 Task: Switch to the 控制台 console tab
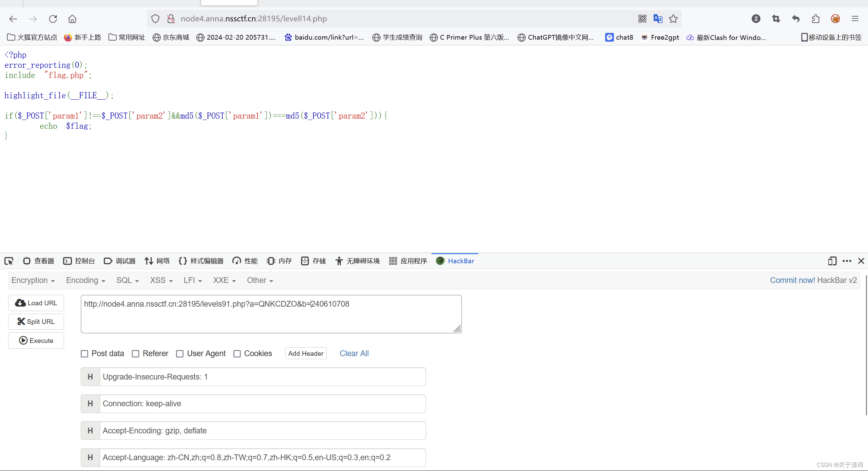(x=79, y=261)
